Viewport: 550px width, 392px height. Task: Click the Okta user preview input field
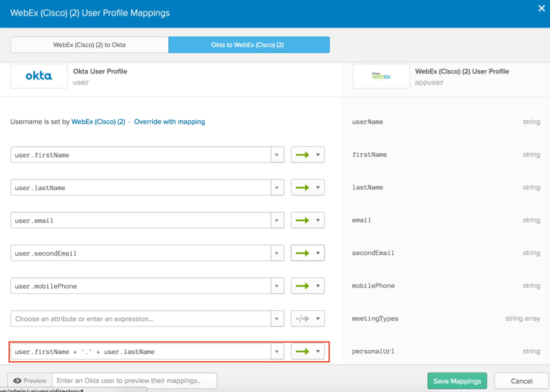135,381
